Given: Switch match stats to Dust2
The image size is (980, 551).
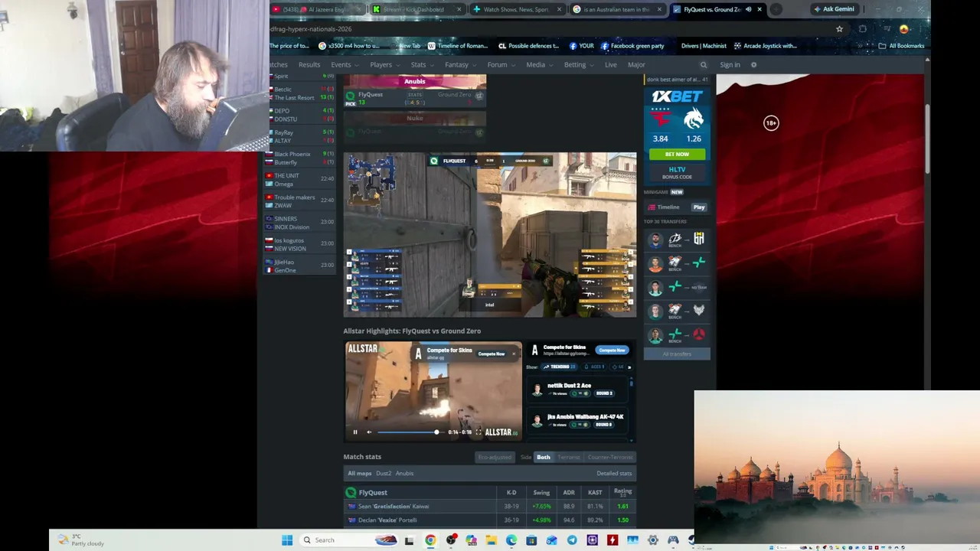Looking at the screenshot, I should tap(384, 473).
